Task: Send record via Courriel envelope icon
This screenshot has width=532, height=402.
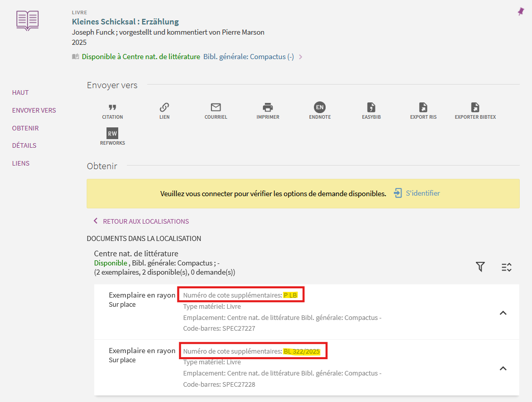Action: [216, 108]
